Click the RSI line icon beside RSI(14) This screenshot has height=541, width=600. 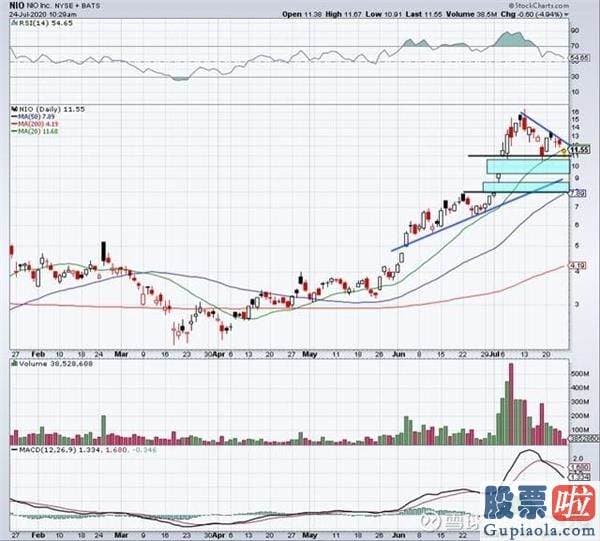tap(15, 23)
